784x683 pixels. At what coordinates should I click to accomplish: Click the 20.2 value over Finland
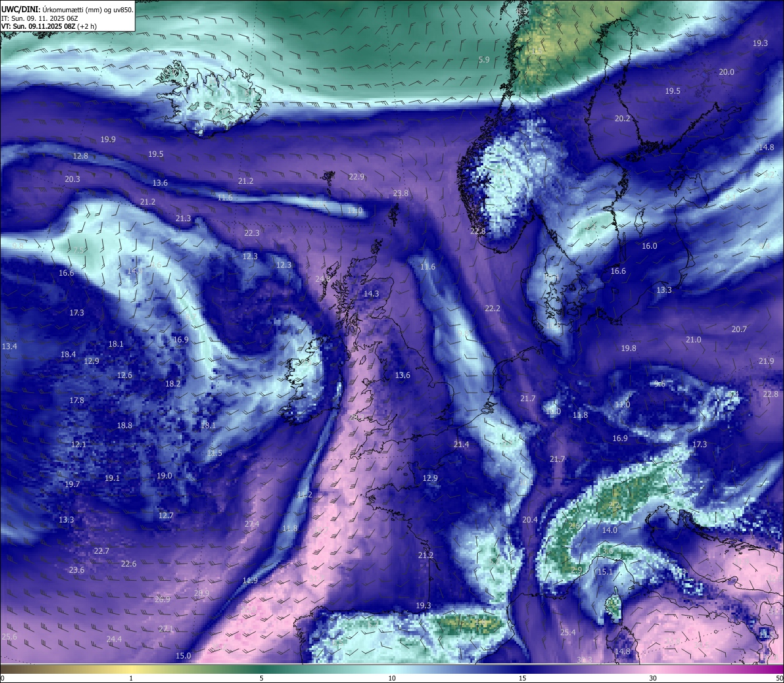622,118
